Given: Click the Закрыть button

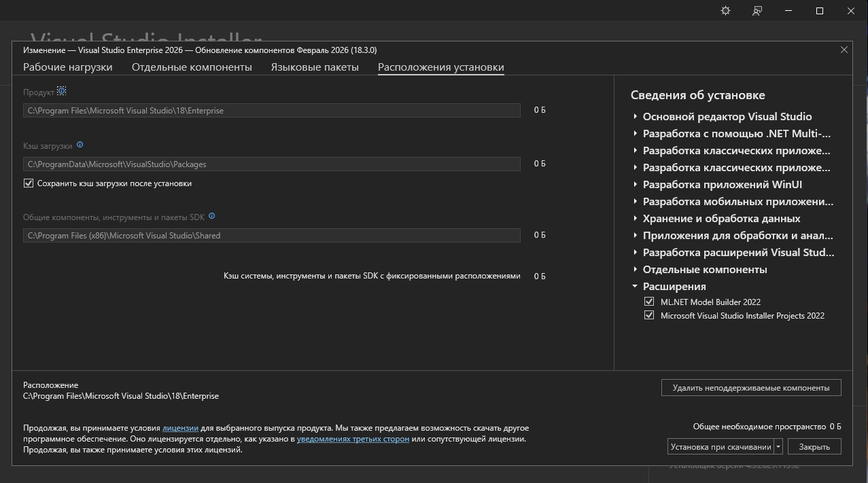Looking at the screenshot, I should [x=814, y=446].
